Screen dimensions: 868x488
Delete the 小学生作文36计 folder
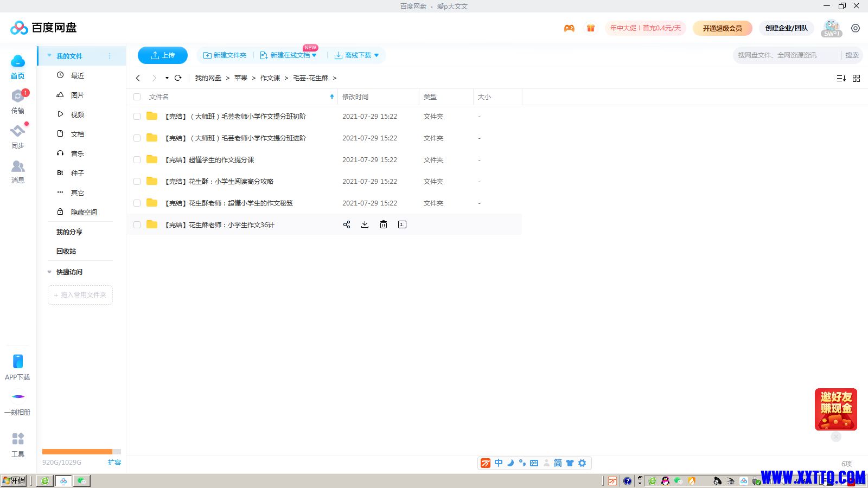[x=384, y=224]
